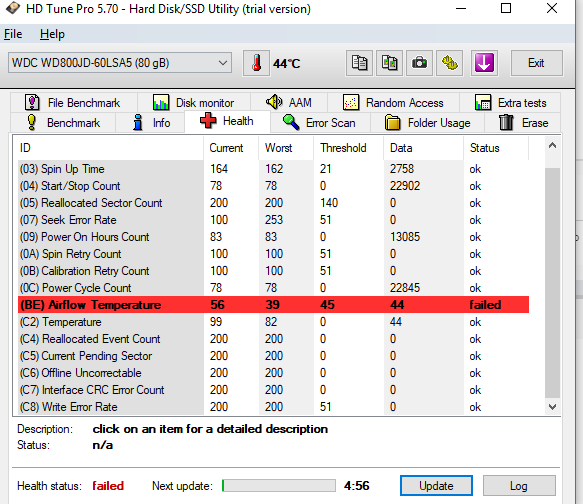Click the purple down arrow minimize-to-tray icon
The height and width of the screenshot is (504, 583).
[x=484, y=63]
